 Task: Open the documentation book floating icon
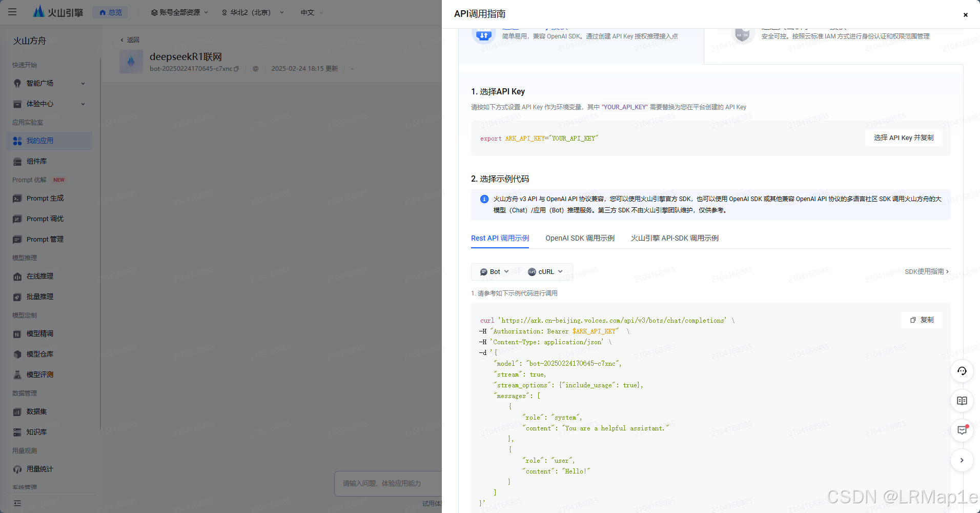(x=962, y=401)
